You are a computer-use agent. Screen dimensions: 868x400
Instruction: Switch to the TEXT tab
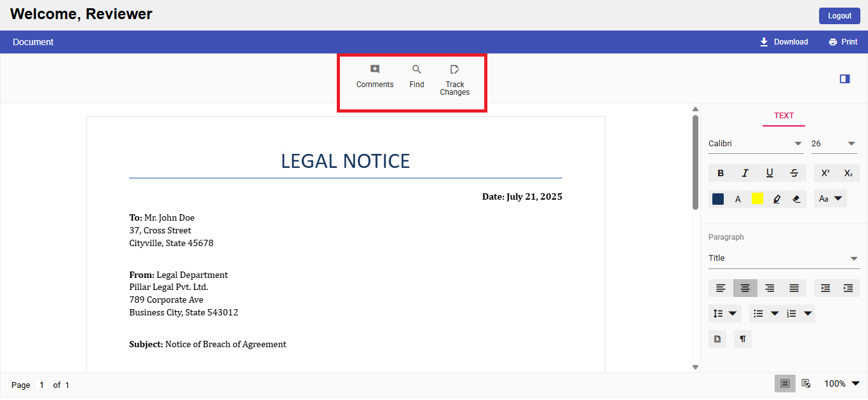coord(783,116)
